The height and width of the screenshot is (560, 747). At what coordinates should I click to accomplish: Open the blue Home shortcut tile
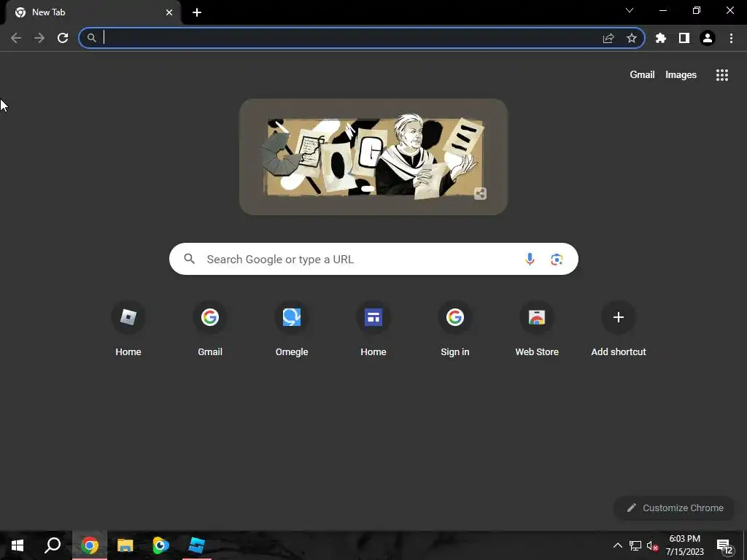[373, 329]
